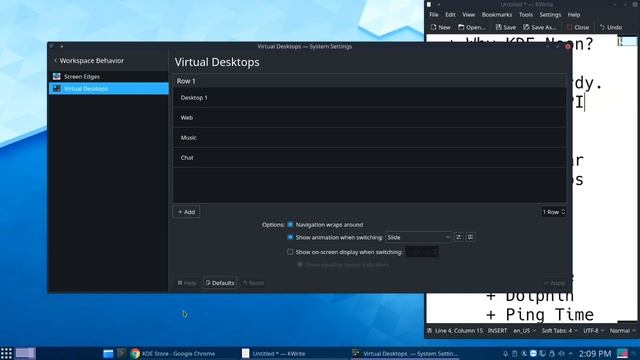Open KWrite Settings menu
The width and height of the screenshot is (640, 360).
[550, 15]
